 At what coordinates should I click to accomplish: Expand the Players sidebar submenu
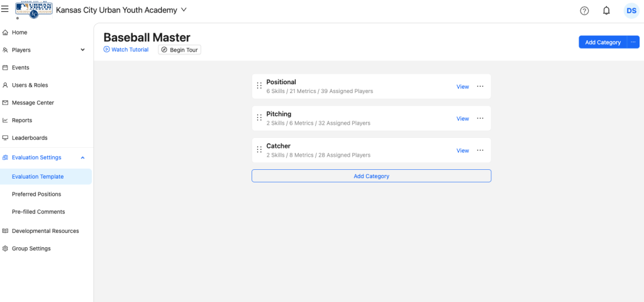tap(82, 50)
